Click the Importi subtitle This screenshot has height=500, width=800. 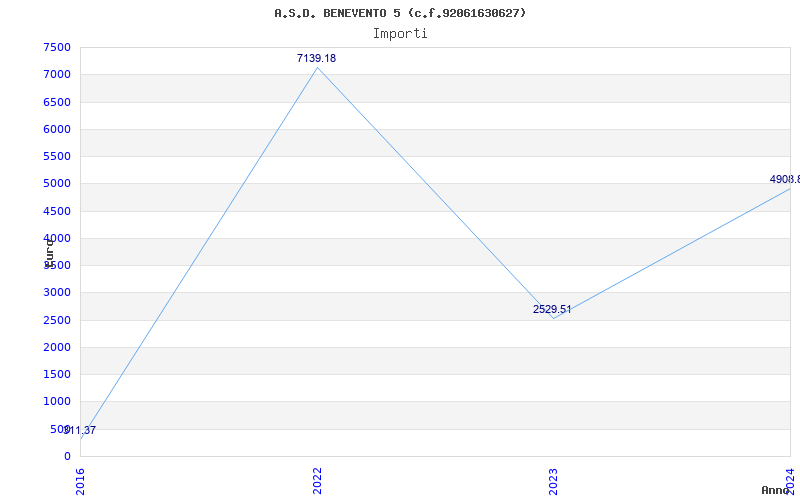click(400, 34)
